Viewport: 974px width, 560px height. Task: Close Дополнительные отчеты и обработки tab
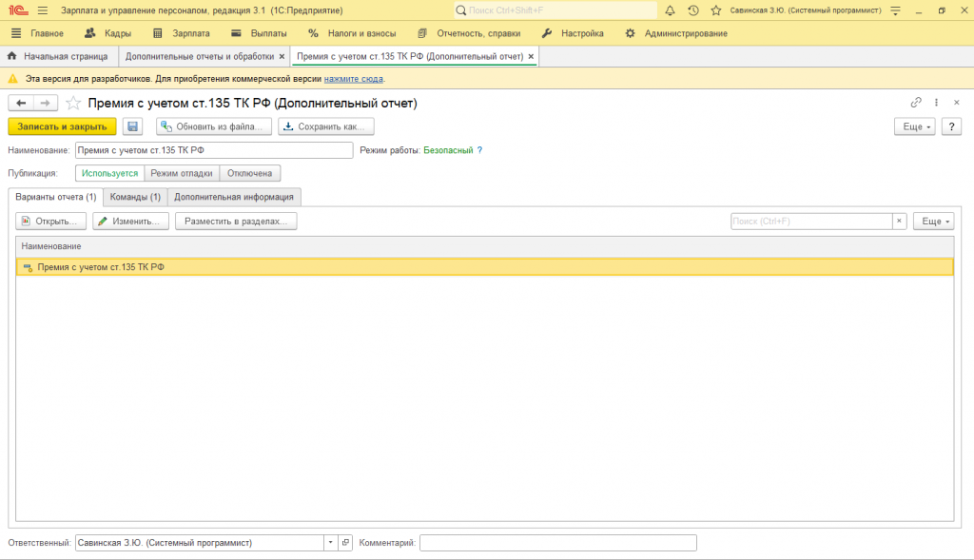click(x=282, y=56)
